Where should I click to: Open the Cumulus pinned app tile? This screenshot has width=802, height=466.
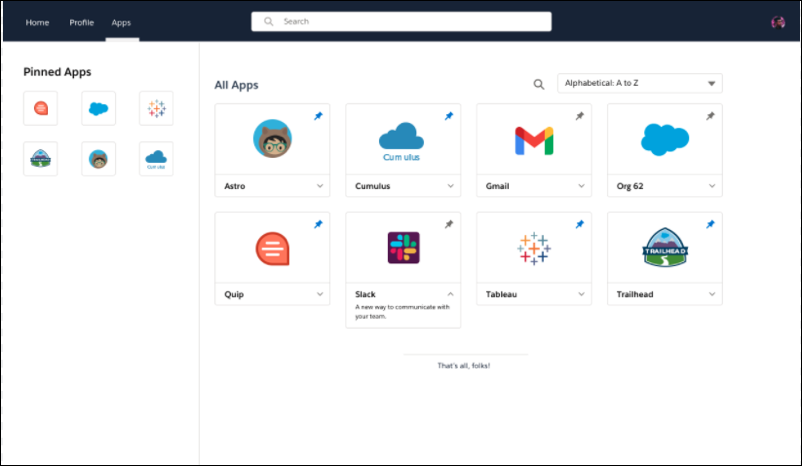[157, 159]
